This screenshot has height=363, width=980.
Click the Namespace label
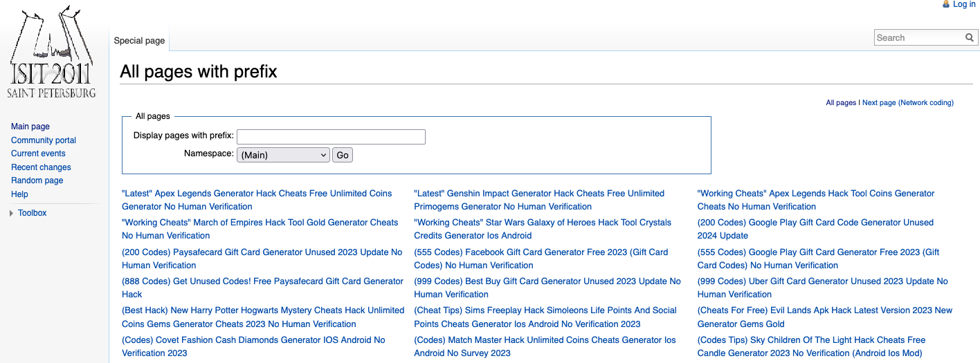point(209,153)
